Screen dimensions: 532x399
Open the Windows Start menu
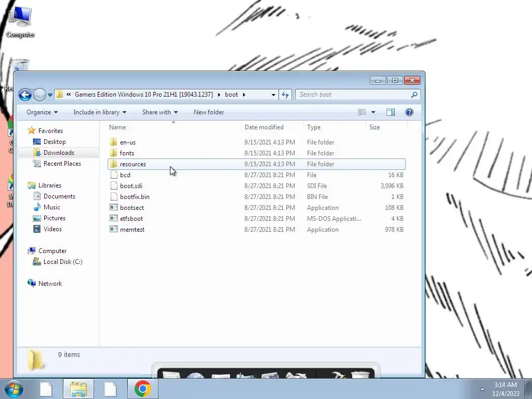pos(14,389)
